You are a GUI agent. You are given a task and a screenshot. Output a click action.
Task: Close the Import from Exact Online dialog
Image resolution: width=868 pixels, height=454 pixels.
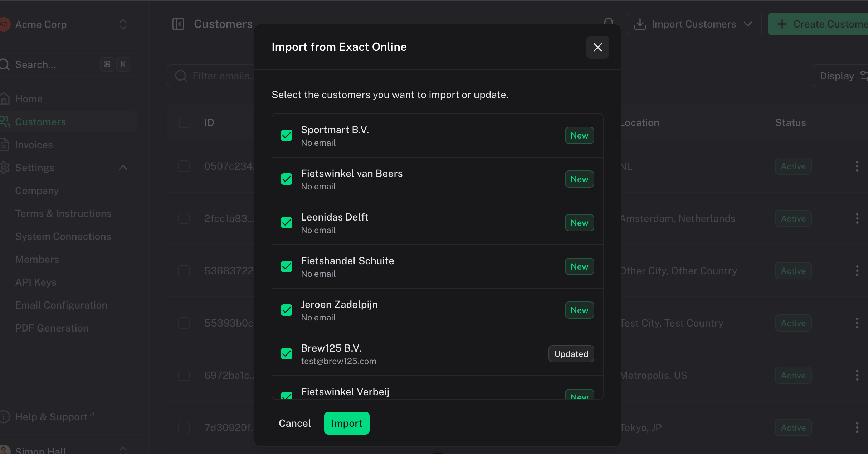pos(598,47)
